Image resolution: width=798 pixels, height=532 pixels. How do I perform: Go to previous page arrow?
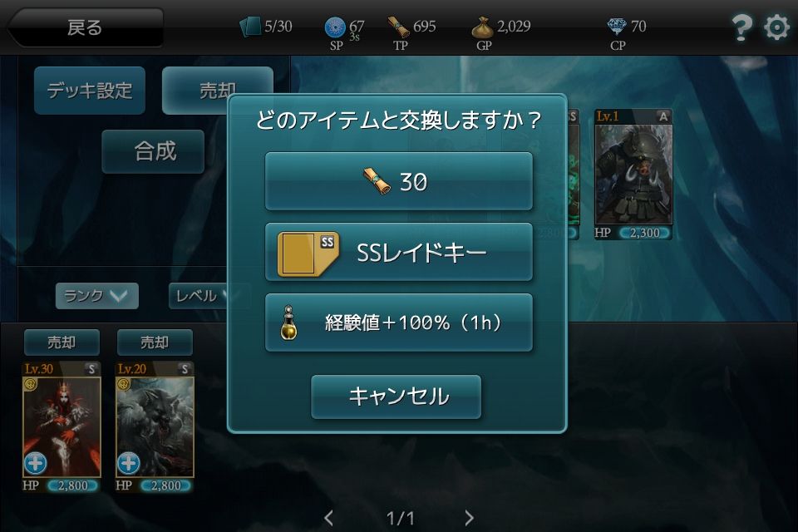pos(329,518)
